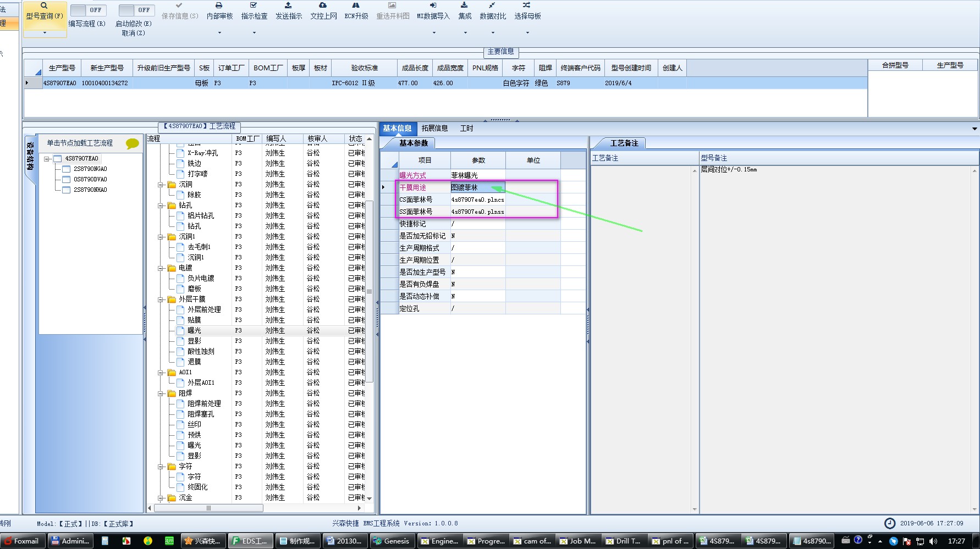Viewport: 980px width, 549px height.
Task: Check the 0S8790DVA0 checkbox
Action: tap(66, 180)
